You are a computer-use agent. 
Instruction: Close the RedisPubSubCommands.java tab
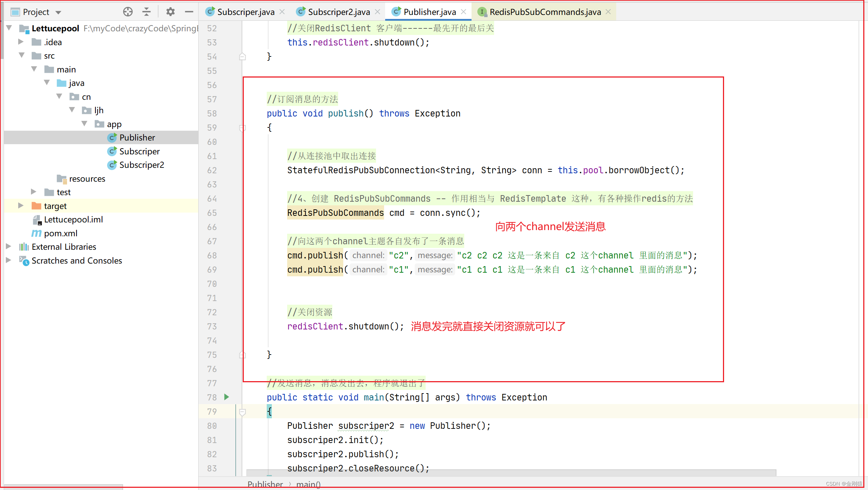pyautogui.click(x=608, y=12)
